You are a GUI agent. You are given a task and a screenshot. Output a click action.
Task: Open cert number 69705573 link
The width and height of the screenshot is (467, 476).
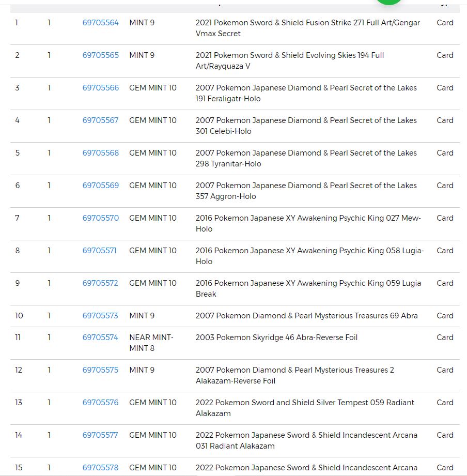pyautogui.click(x=100, y=316)
